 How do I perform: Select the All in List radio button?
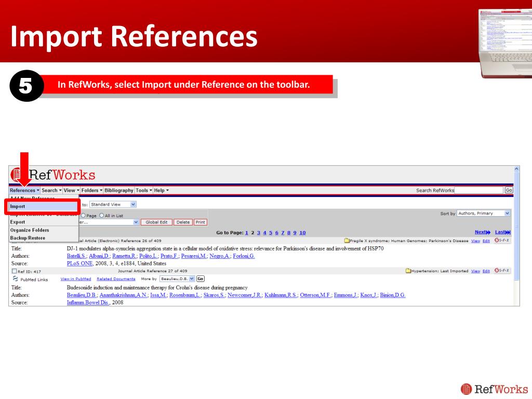101,216
